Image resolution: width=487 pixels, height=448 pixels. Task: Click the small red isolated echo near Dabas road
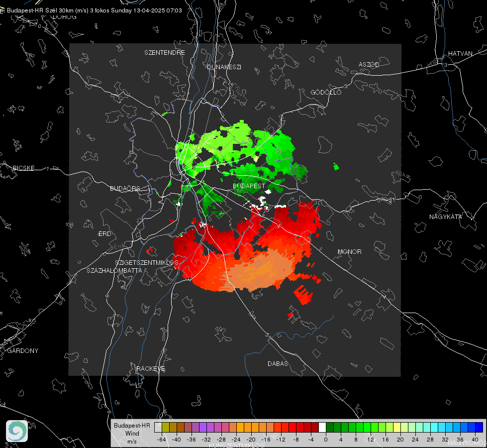(291, 315)
